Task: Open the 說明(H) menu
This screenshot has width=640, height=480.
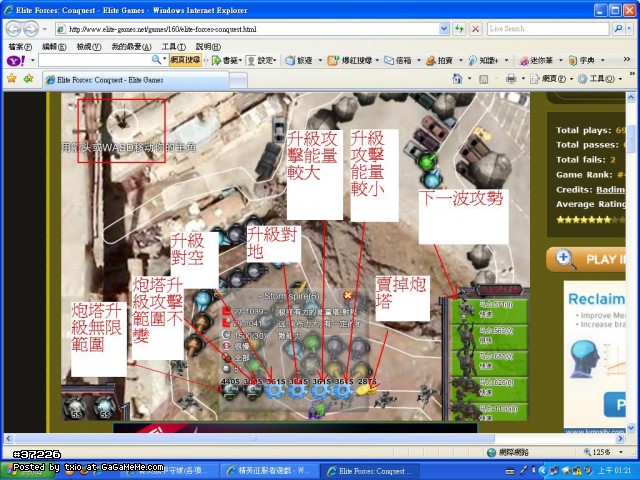Action: coord(208,47)
